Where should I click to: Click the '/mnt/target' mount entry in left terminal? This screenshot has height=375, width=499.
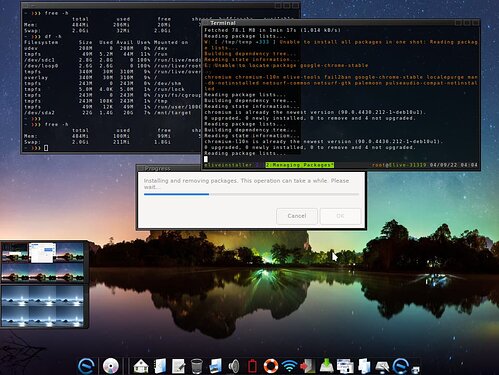point(173,113)
